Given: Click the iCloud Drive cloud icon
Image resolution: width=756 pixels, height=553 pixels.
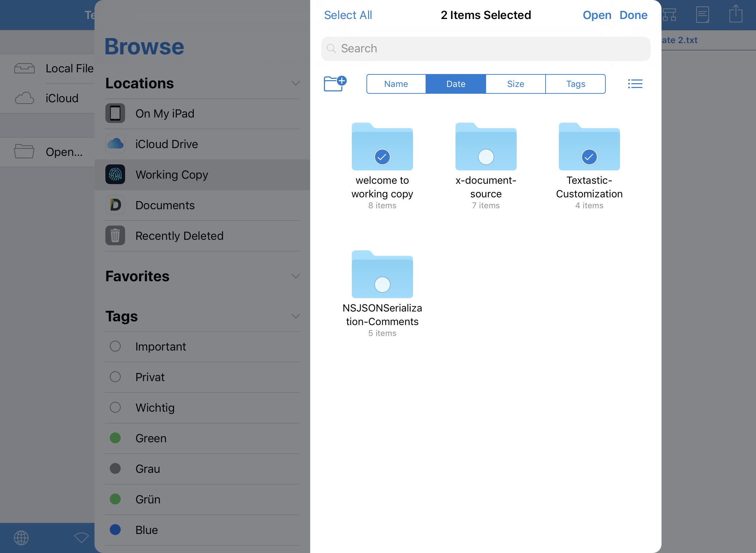Looking at the screenshot, I should [115, 144].
